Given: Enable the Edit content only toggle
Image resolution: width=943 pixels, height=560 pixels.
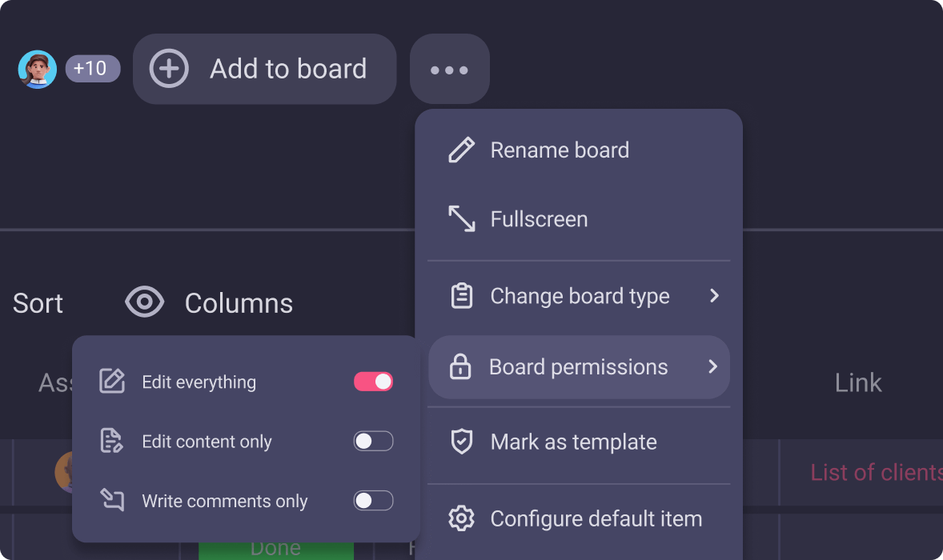Looking at the screenshot, I should pyautogui.click(x=374, y=442).
